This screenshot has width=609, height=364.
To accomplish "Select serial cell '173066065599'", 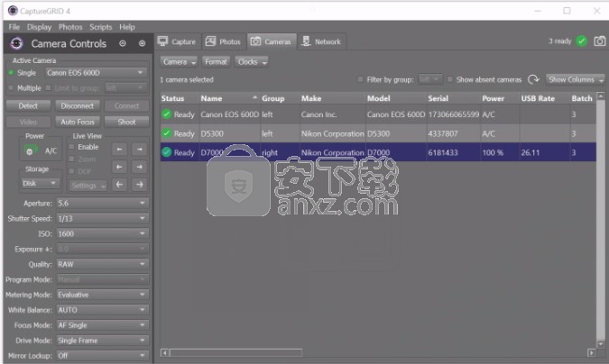I will point(453,114).
